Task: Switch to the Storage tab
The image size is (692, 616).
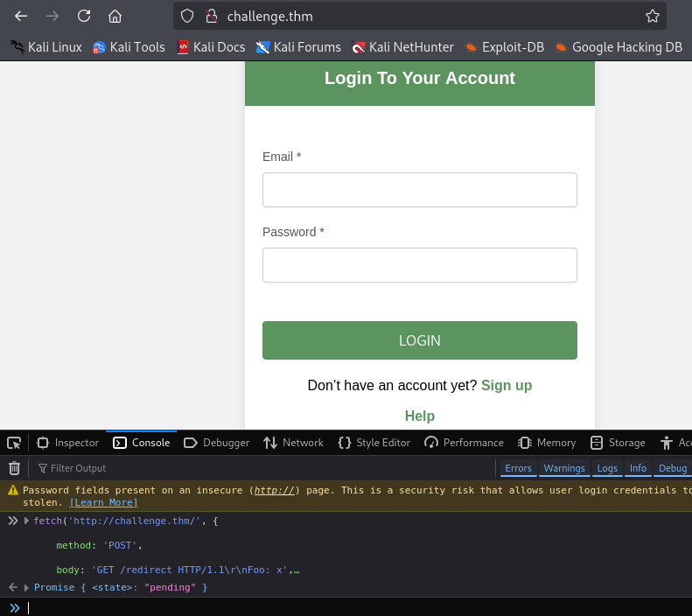Action: (618, 443)
